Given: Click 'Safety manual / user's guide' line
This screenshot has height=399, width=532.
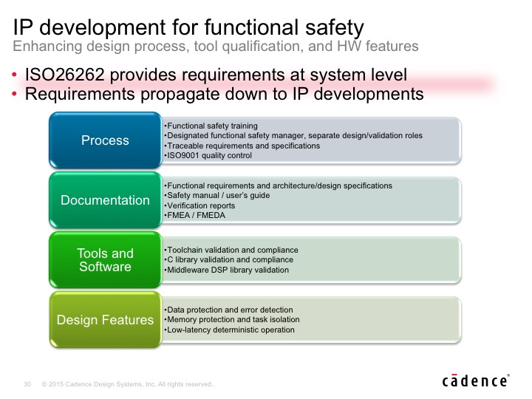Looking at the screenshot, I should [216, 195].
